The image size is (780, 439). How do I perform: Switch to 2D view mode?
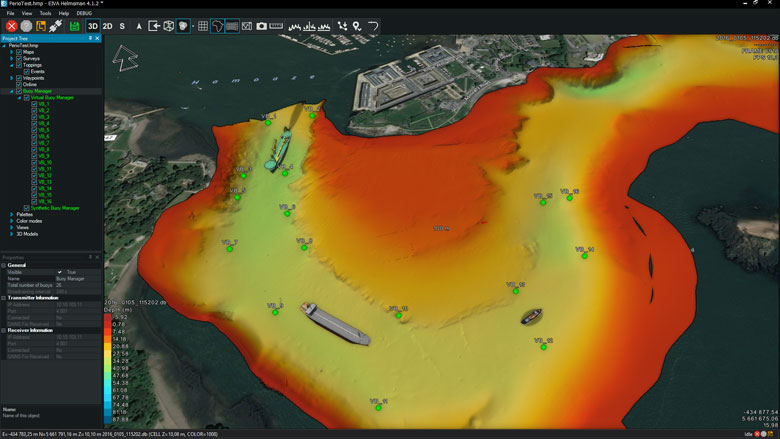click(x=108, y=25)
